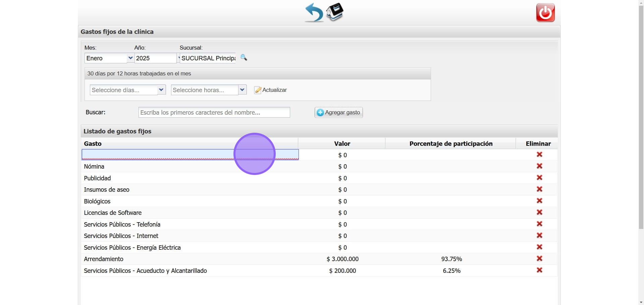The height and width of the screenshot is (305, 644).
Task: Click the page vertical scrollbar
Action: point(641,134)
